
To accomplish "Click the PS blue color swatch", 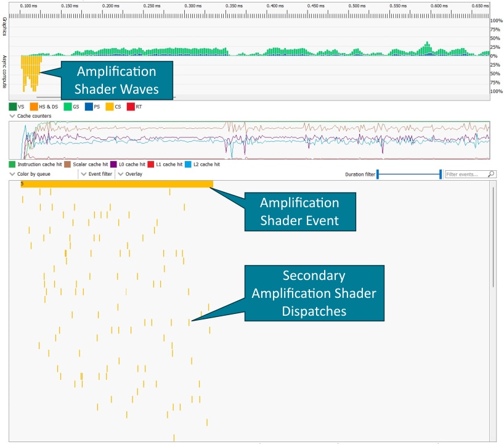I will (x=89, y=107).
